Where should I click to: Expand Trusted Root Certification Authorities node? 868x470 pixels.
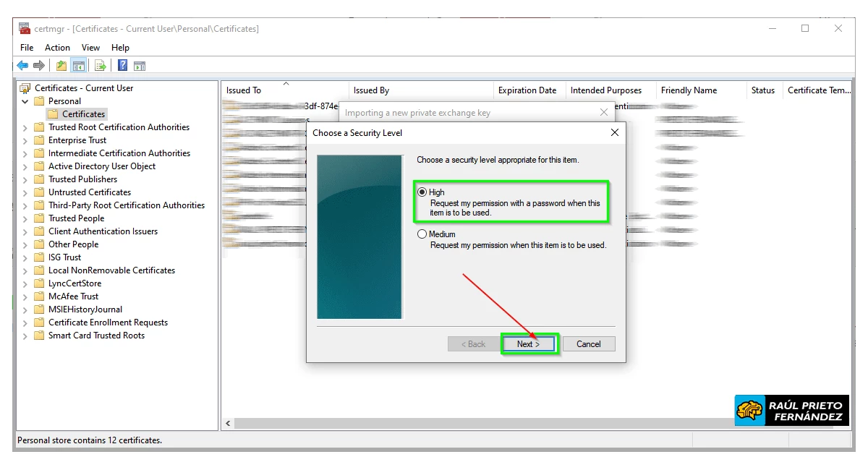25,127
